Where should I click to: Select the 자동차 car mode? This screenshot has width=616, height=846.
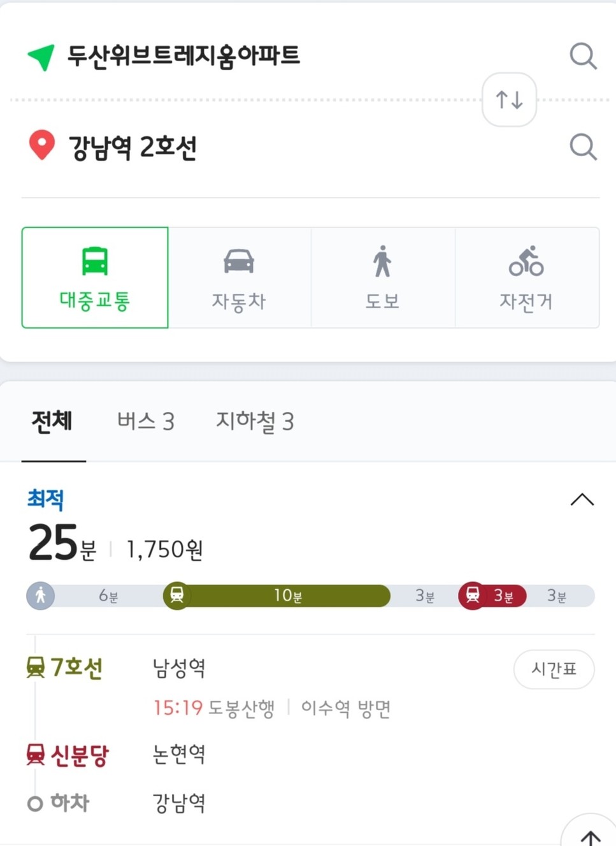tap(239, 278)
